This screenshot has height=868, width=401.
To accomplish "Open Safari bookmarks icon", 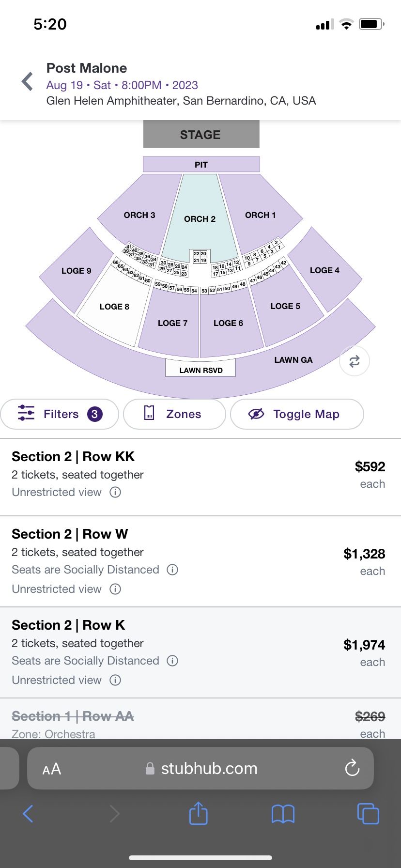I will [x=283, y=814].
